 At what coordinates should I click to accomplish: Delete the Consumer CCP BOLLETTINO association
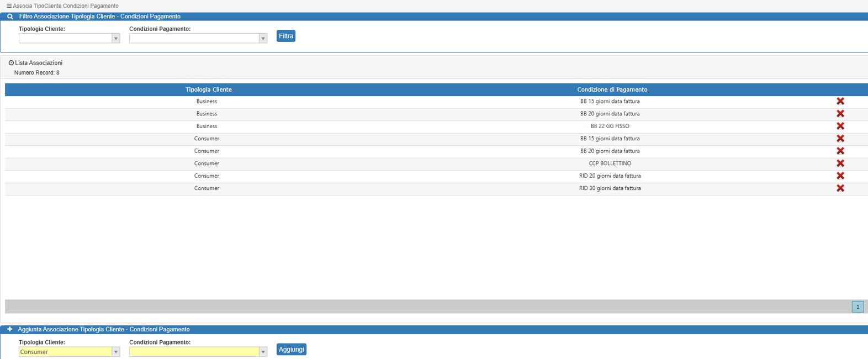(x=840, y=163)
